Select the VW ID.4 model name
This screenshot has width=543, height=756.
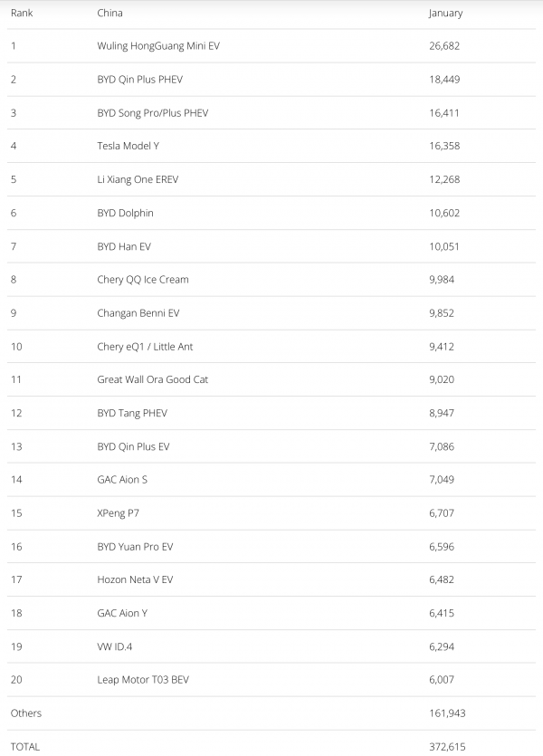[117, 646]
